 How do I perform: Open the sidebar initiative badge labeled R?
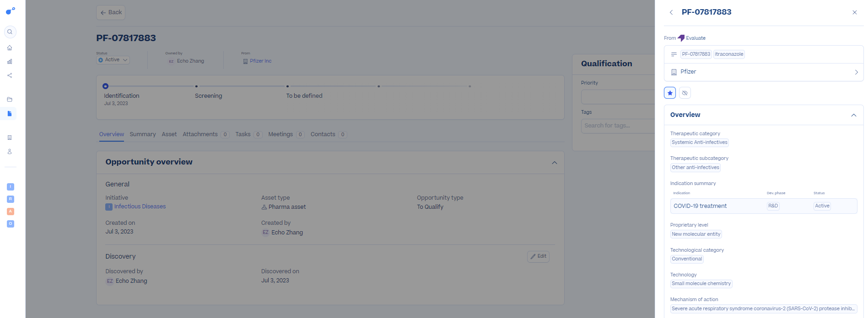coord(11,199)
